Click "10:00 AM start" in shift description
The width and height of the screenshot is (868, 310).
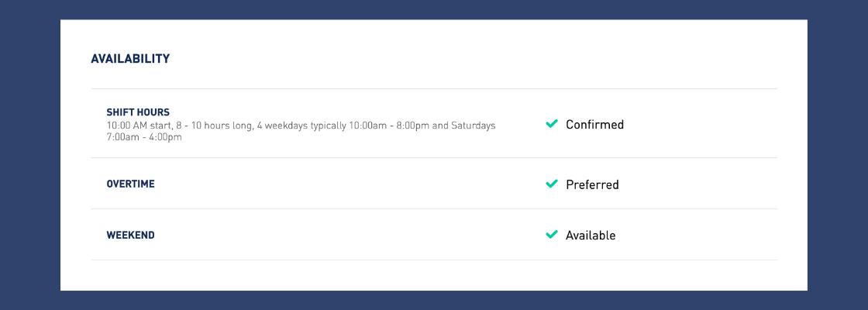(x=139, y=126)
